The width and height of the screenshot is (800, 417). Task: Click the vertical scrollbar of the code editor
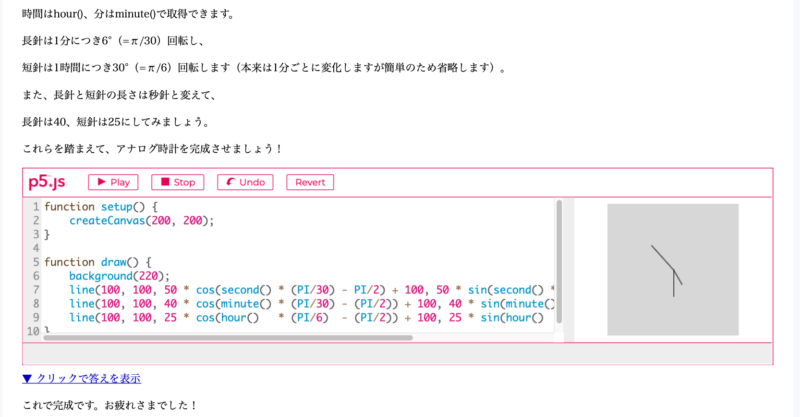coord(559,260)
